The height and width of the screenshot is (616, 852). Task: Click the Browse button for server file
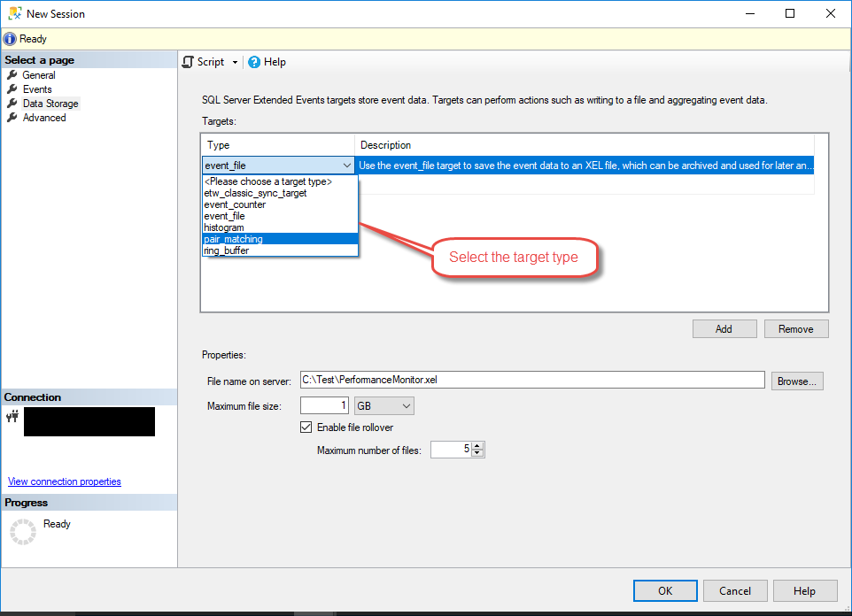[x=799, y=380]
